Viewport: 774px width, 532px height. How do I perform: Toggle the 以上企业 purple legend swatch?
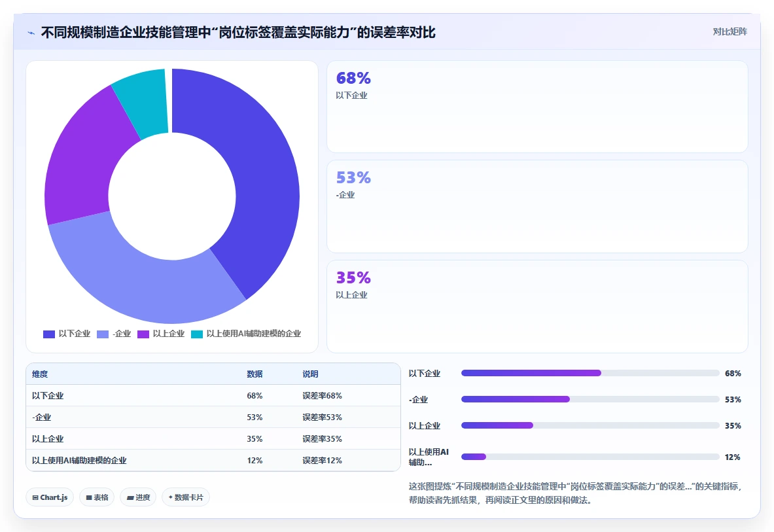(x=143, y=334)
